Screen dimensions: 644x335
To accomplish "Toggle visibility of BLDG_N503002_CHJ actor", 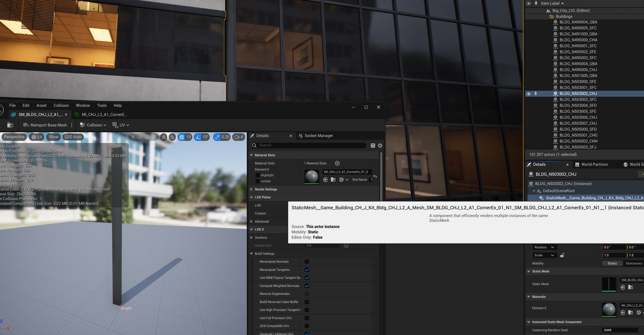I will pos(529,94).
